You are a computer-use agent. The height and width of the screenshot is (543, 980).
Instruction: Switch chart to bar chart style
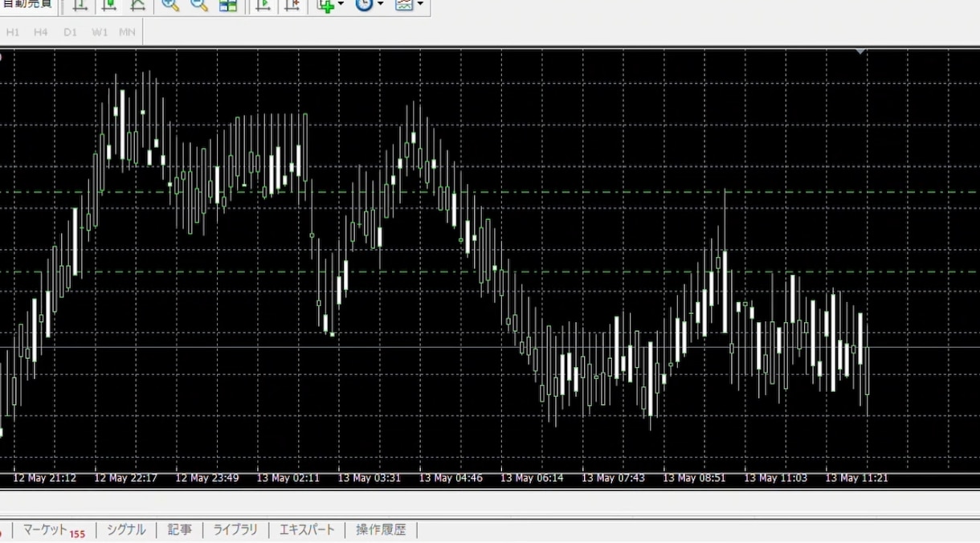(x=80, y=5)
